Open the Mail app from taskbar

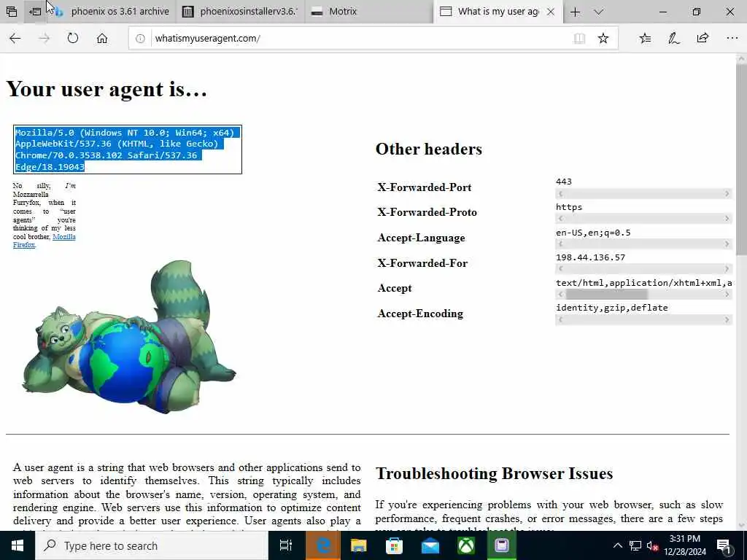[430, 545]
